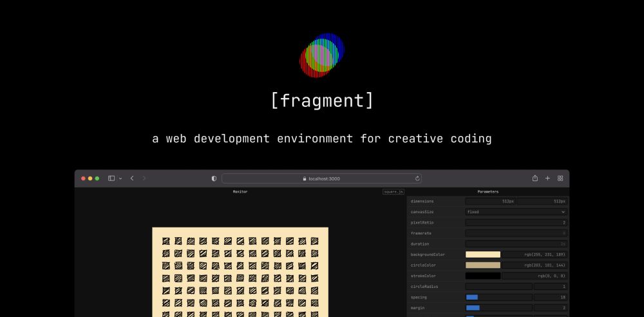Click the pixelRatio value field

[x=516, y=222]
